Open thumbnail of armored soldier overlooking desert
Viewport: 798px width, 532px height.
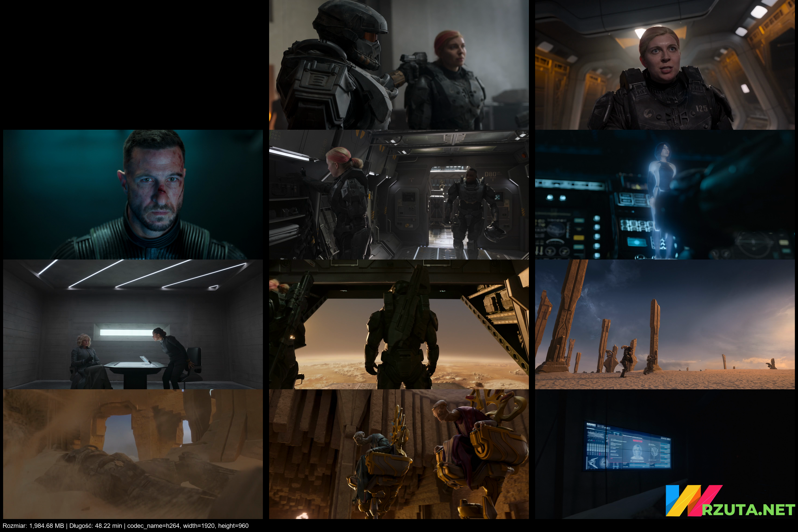[x=399, y=324]
